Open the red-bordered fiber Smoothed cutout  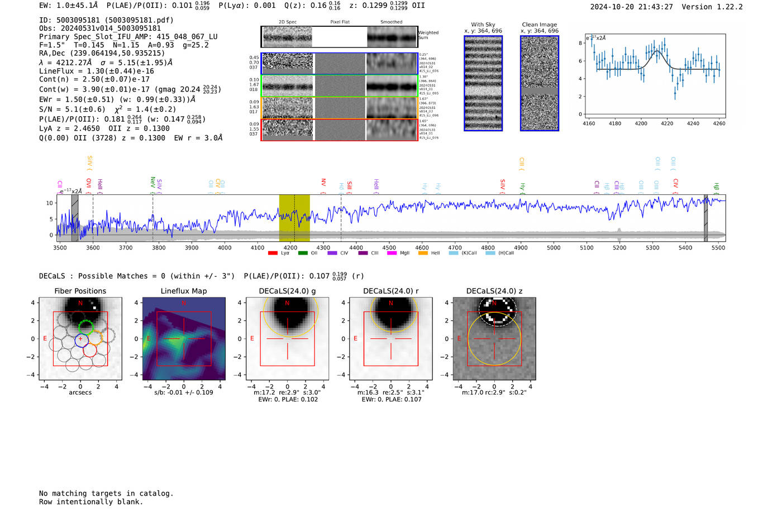point(392,130)
